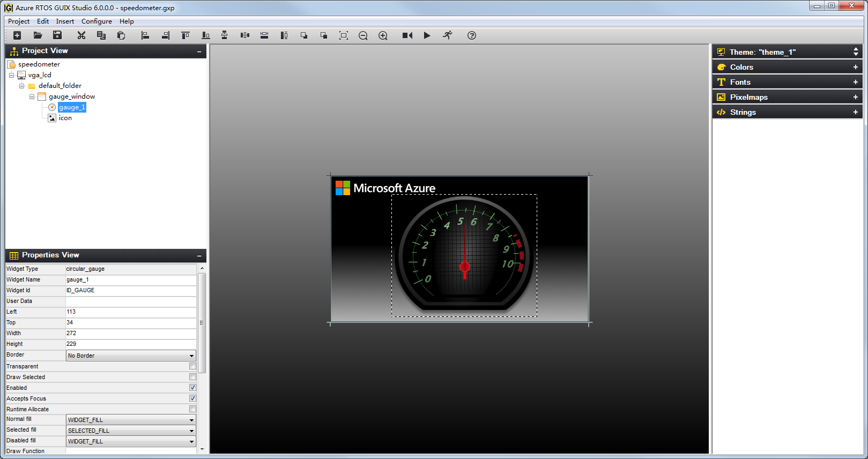The width and height of the screenshot is (868, 459).
Task: Edit the Top value 34
Action: [131, 322]
